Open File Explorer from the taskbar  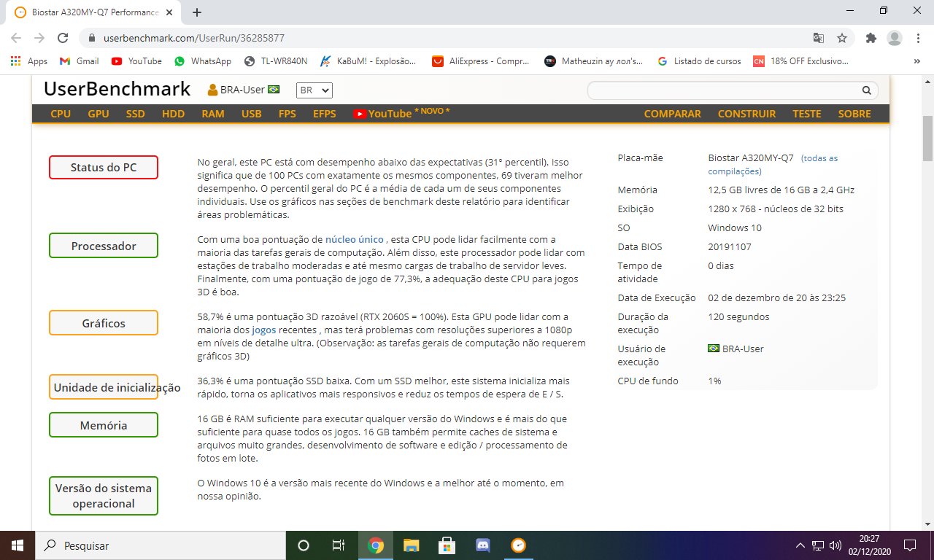click(x=412, y=545)
